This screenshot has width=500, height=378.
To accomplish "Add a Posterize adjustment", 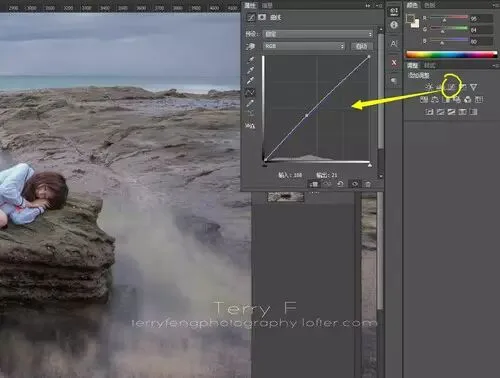I will click(440, 112).
